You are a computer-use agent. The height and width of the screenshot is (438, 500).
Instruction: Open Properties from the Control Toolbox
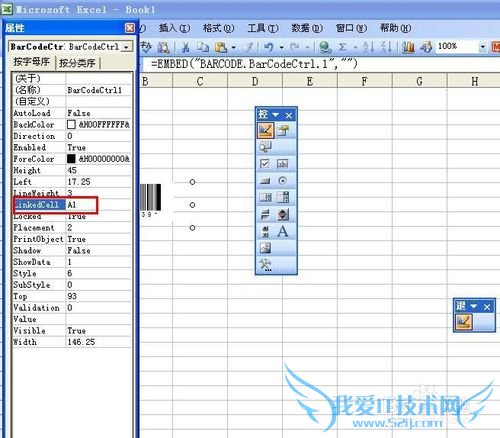pos(283,130)
